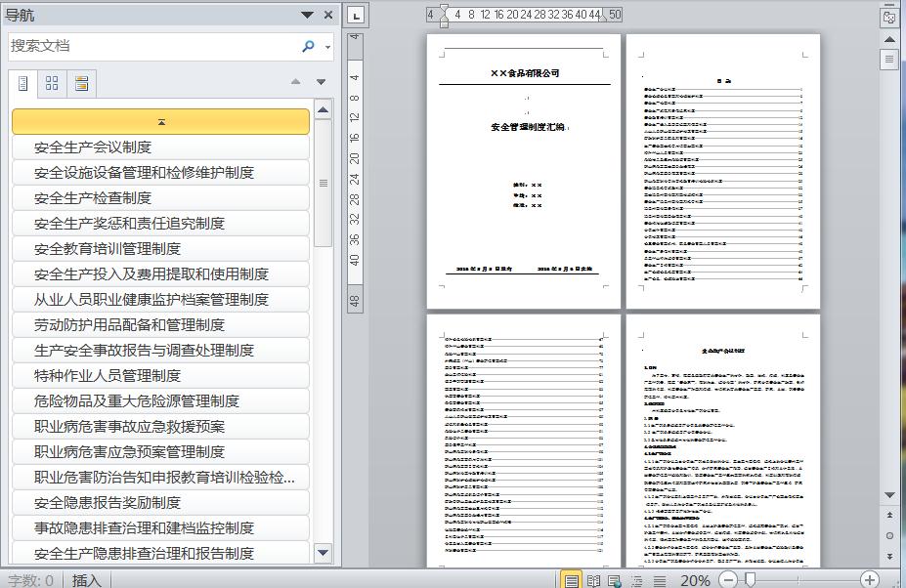Click the zoom slider handle
This screenshot has height=588, width=906.
(x=750, y=579)
